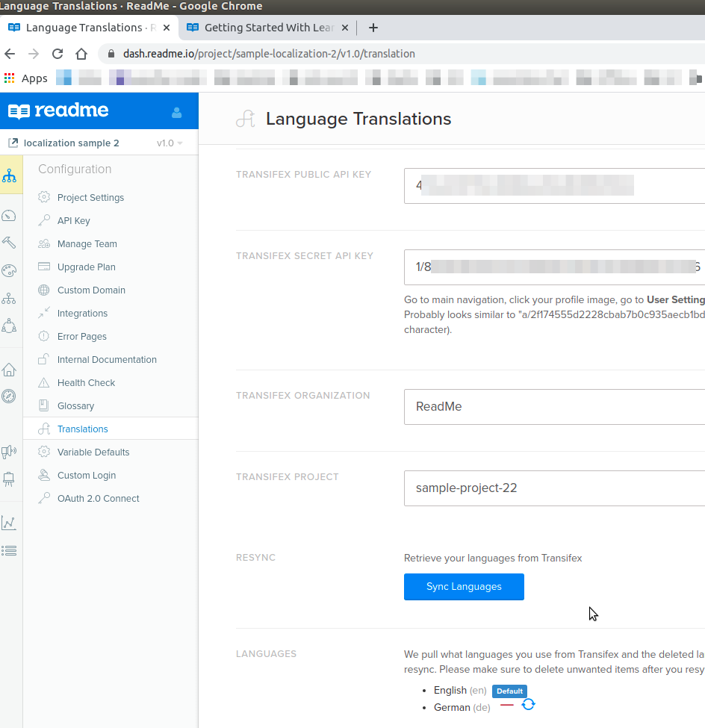Open Custom Login in sidebar

pyautogui.click(x=87, y=476)
